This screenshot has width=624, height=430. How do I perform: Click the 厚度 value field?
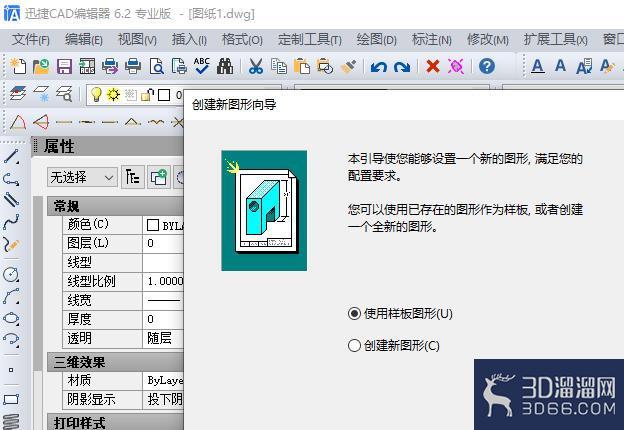point(164,320)
